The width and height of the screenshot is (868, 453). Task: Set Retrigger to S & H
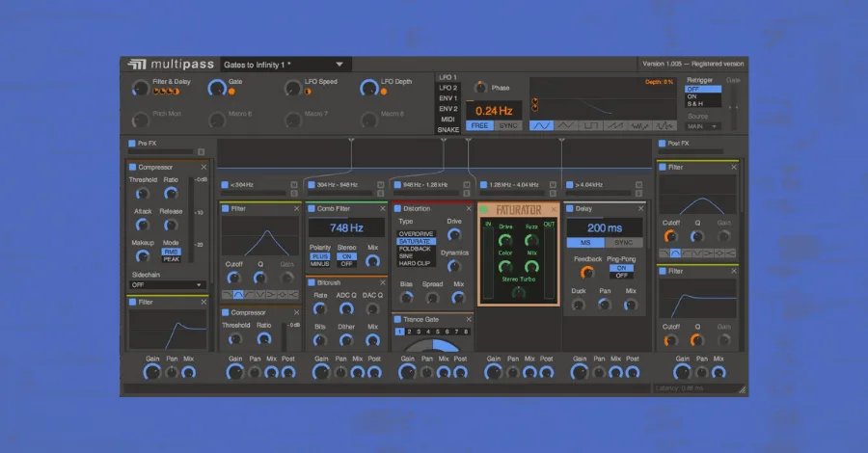click(x=702, y=104)
